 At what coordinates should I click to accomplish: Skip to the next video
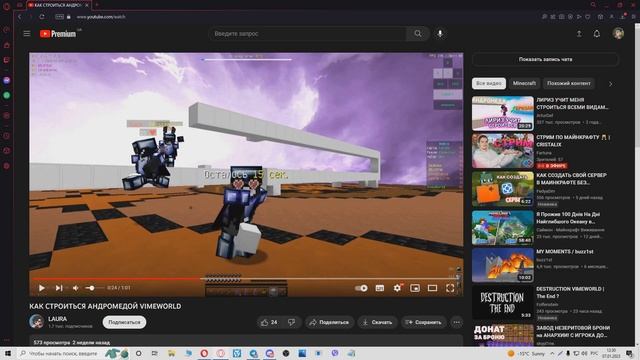tap(59, 288)
